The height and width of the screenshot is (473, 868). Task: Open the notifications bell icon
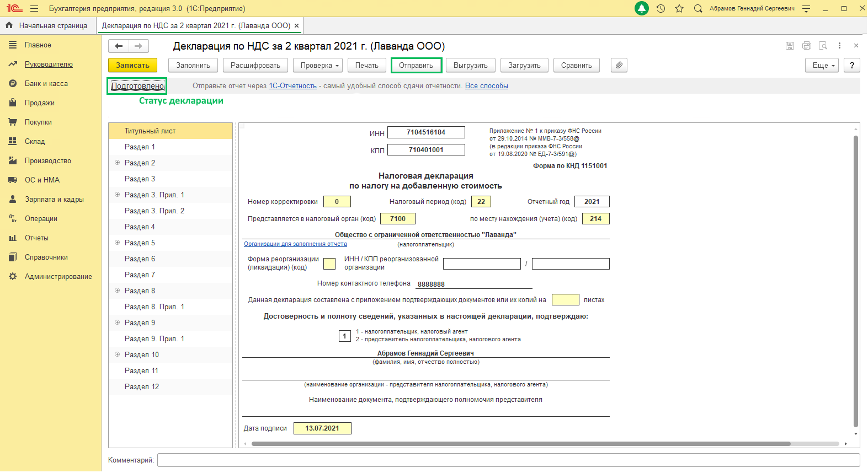641,9
